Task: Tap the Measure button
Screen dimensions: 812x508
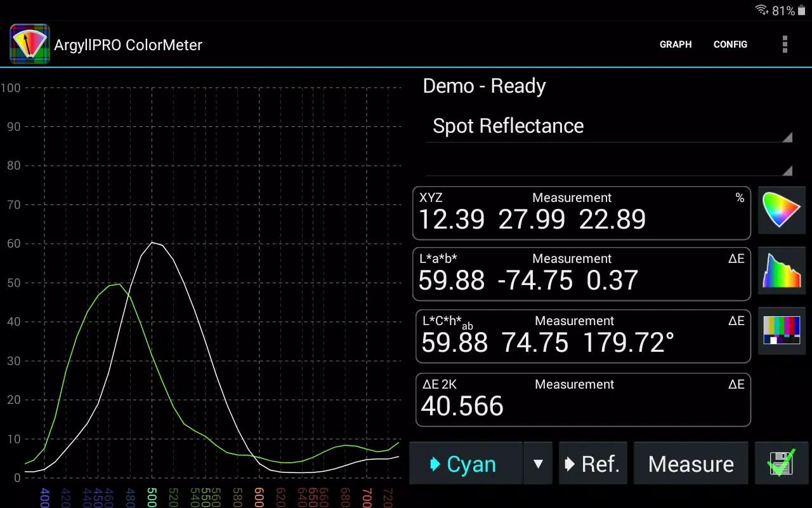Action: pyautogui.click(x=691, y=464)
